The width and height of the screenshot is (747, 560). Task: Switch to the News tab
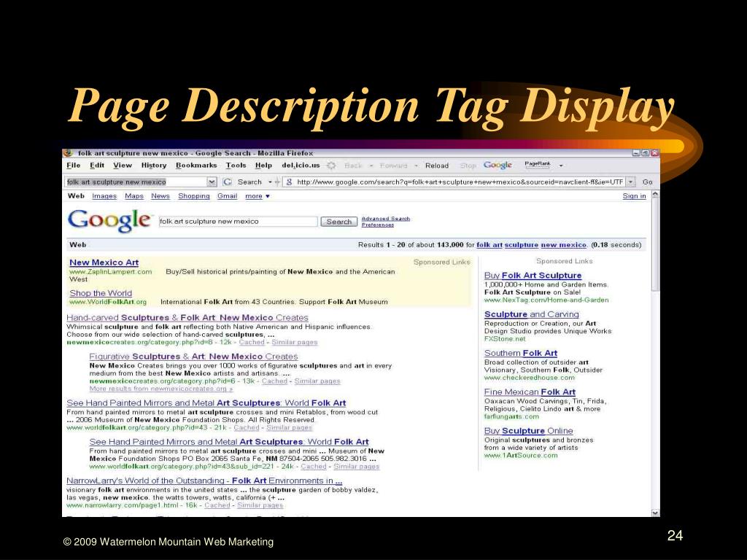coord(160,196)
